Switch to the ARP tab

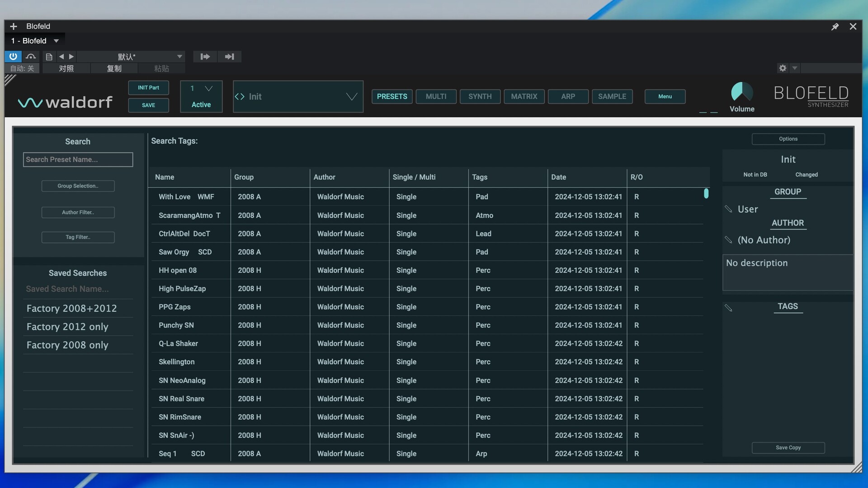568,97
